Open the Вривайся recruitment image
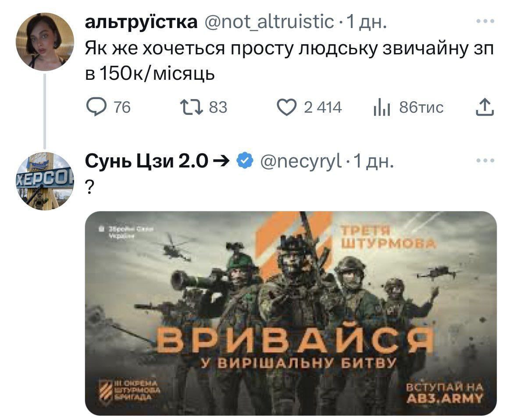Viewport: 513px width, 420px height. tap(291, 313)
